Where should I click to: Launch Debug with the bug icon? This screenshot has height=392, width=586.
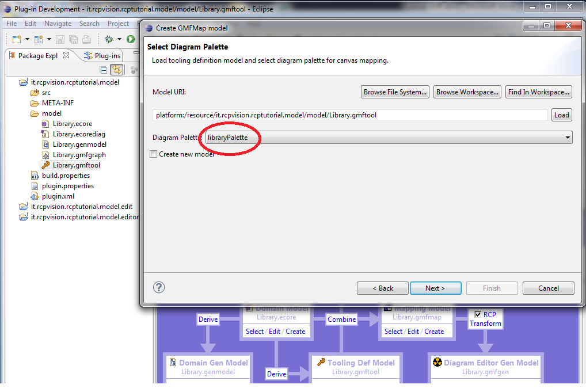click(x=109, y=39)
